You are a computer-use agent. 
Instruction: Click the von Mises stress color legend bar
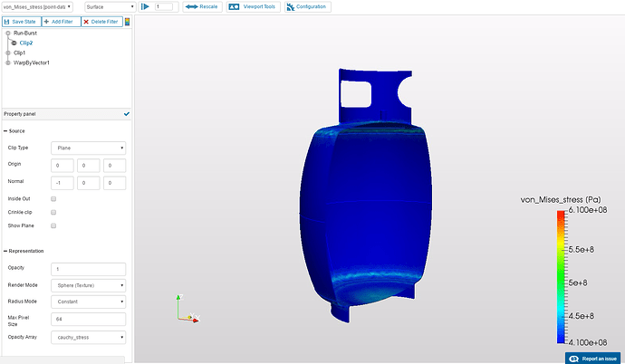click(562, 277)
